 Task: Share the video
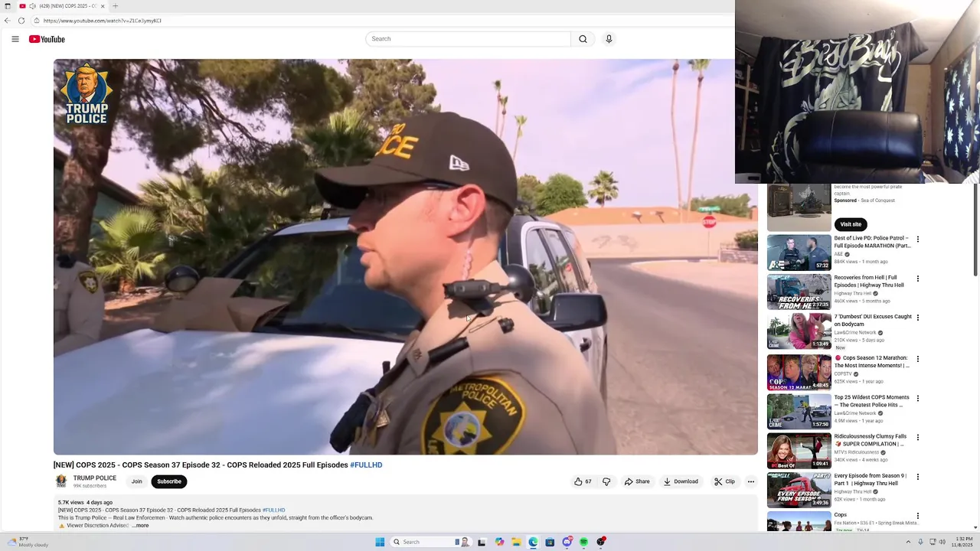click(x=637, y=481)
